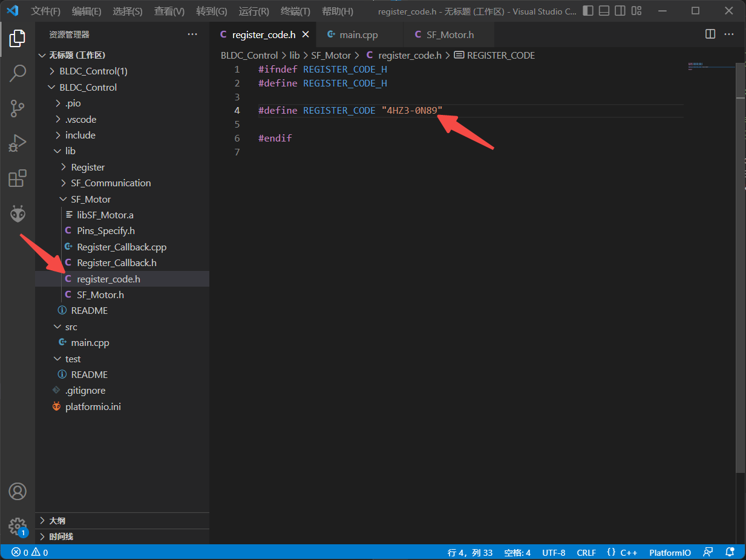Expand the 大纲 outline section
This screenshot has width=746, height=560.
57,521
